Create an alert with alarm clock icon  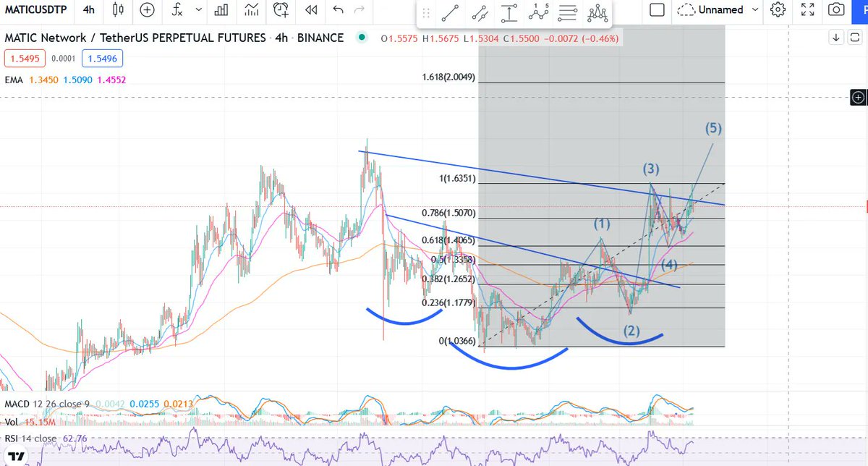point(281,10)
